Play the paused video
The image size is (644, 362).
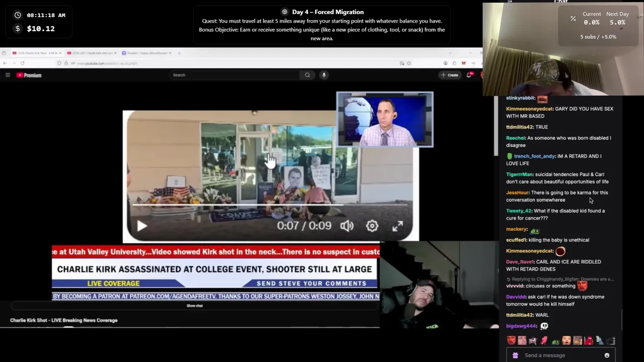pos(142,226)
